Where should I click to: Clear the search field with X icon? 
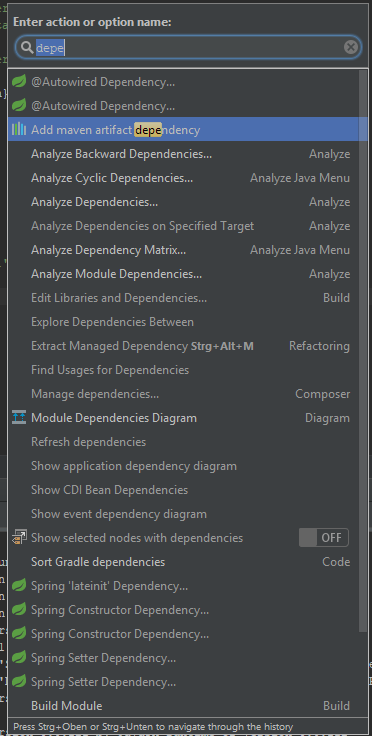point(351,47)
